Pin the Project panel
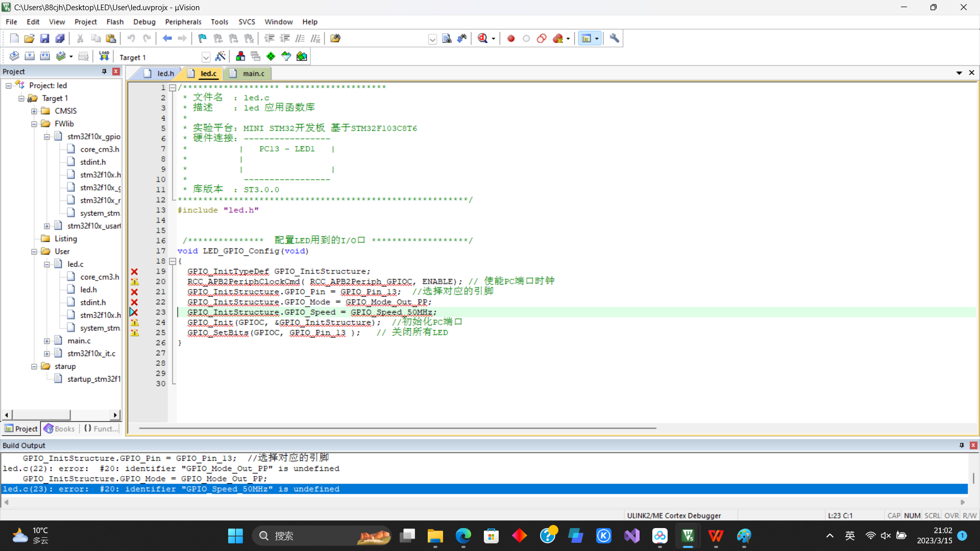This screenshot has height=551, width=980. click(104, 71)
